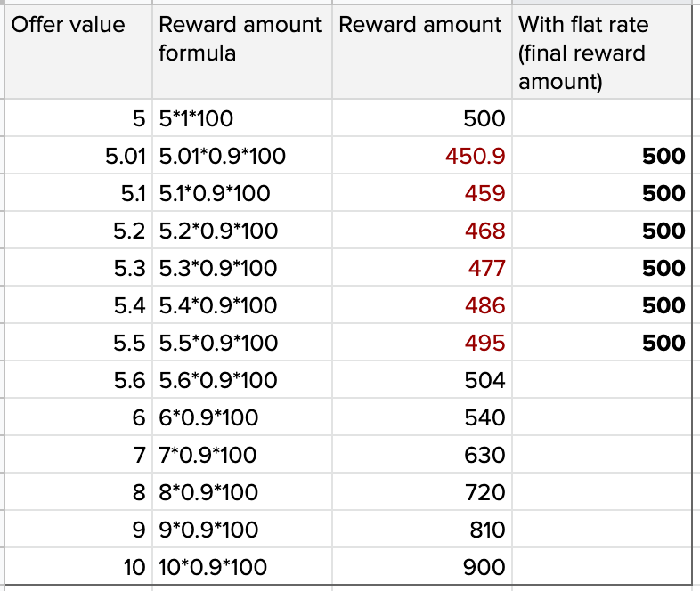This screenshot has width=700, height=591.
Task: Select the cell with 5.6*0.9*100 formula
Action: (240, 381)
